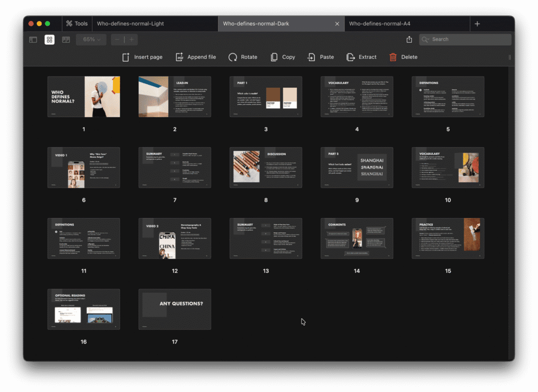Image resolution: width=538 pixels, height=392 pixels.
Task: Close the Who-defines-normal-Dark tab
Action: [337, 24]
